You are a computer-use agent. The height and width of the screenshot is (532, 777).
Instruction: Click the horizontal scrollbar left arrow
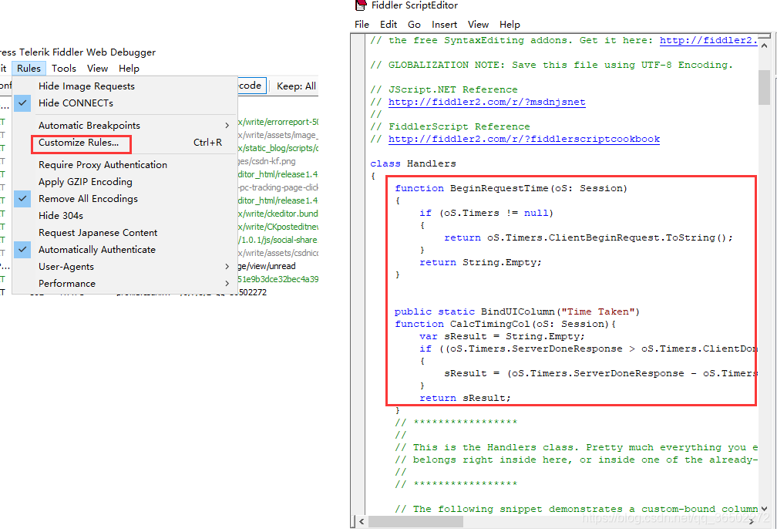362,521
